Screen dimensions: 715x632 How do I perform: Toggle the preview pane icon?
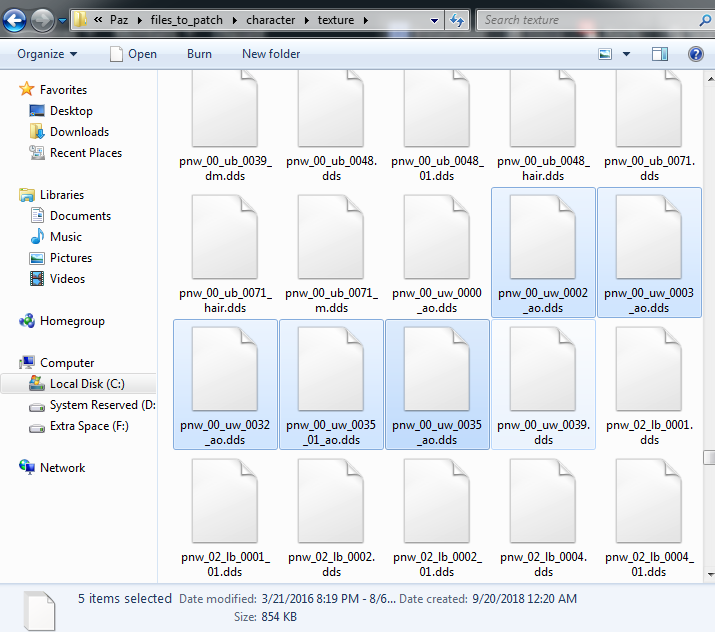(660, 54)
